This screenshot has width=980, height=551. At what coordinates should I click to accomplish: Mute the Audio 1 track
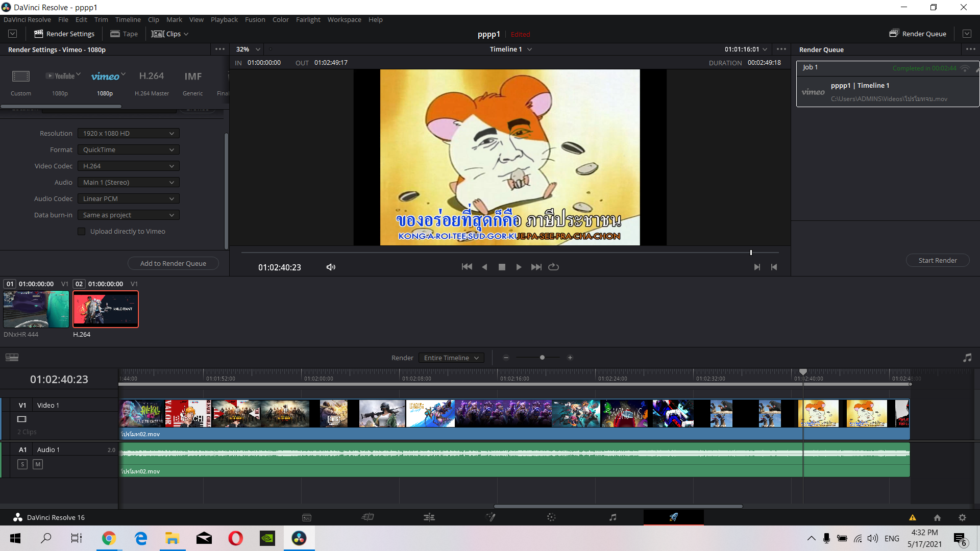point(38,464)
